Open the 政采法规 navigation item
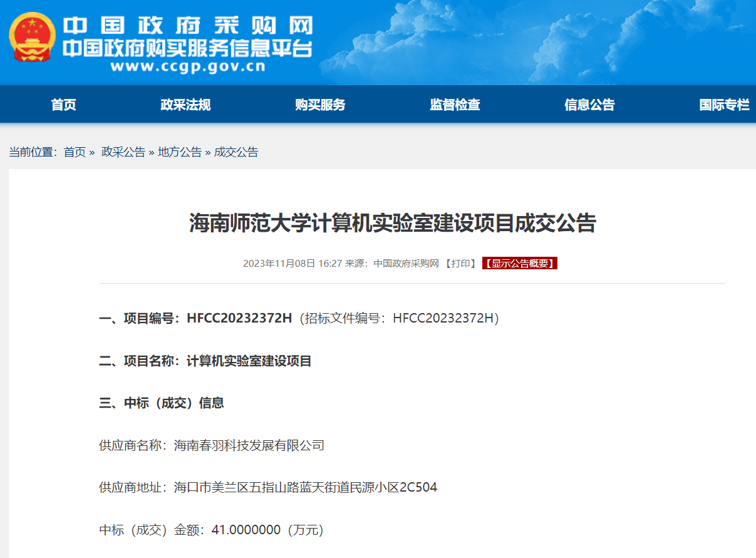The height and width of the screenshot is (558, 756). click(185, 105)
